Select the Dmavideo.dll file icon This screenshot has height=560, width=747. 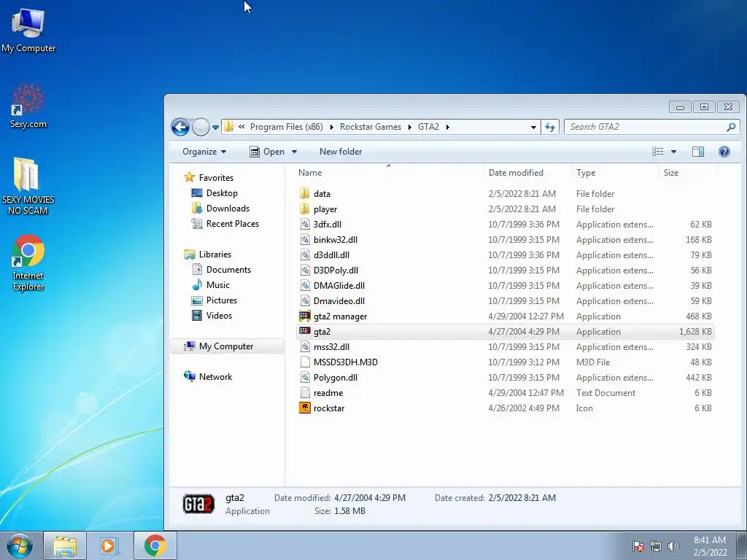pyautogui.click(x=305, y=300)
